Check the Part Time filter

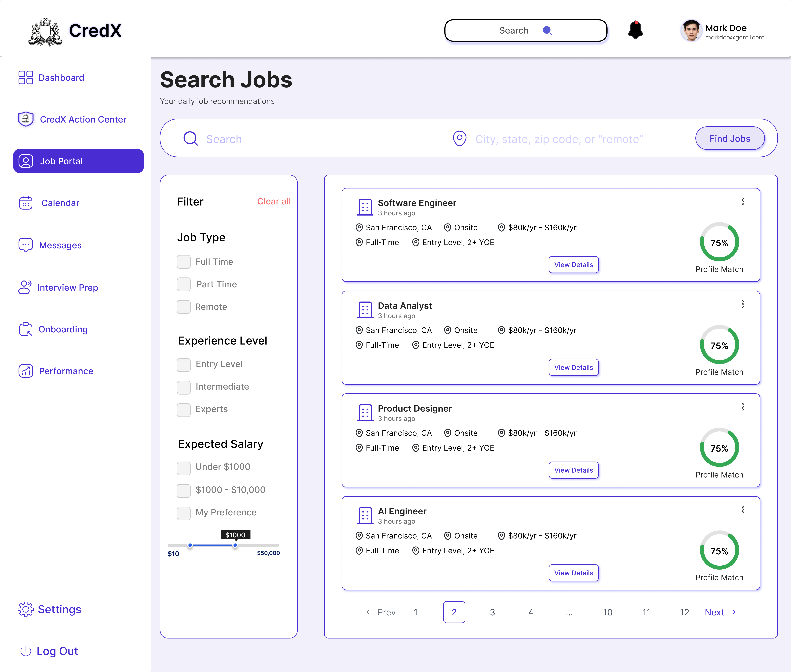tap(184, 284)
